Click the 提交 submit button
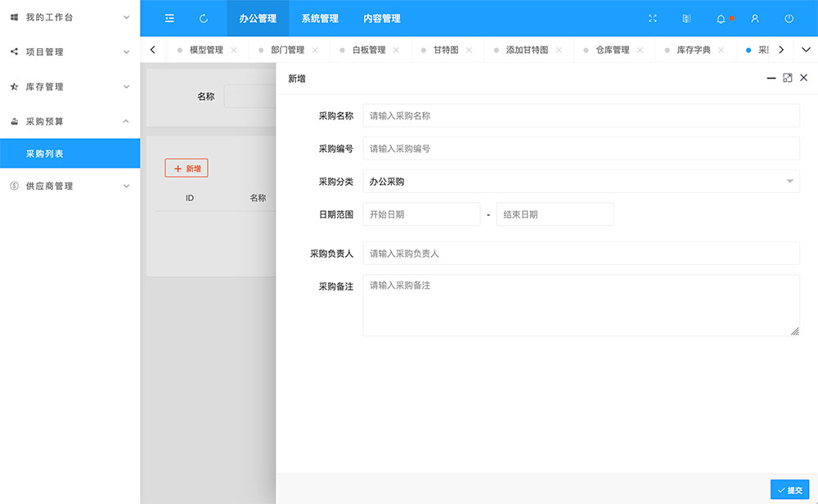Image resolution: width=818 pixels, height=504 pixels. (789, 490)
